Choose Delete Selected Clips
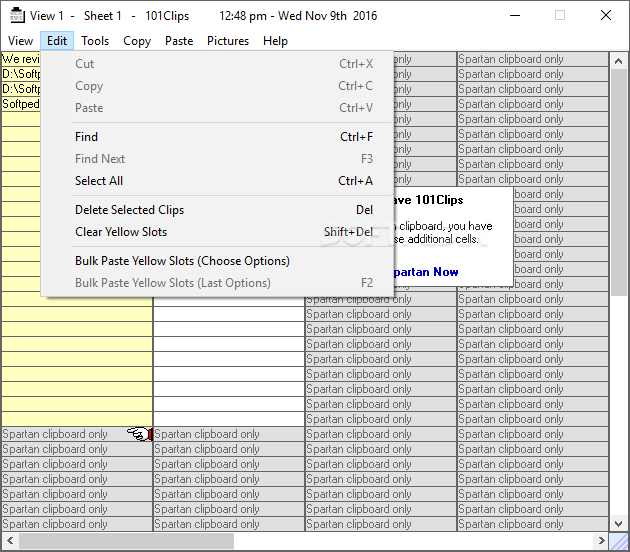The height and width of the screenshot is (552, 630). click(x=217, y=210)
